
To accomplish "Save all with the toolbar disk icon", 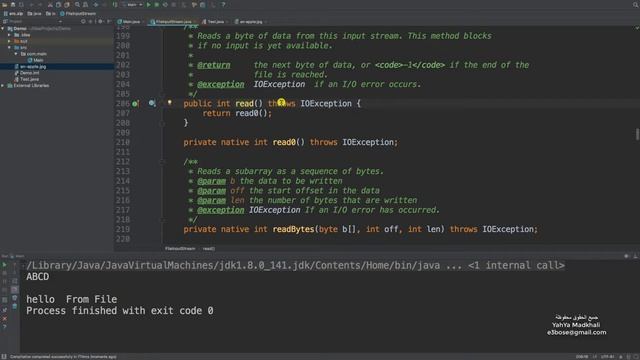I will (x=13, y=4).
